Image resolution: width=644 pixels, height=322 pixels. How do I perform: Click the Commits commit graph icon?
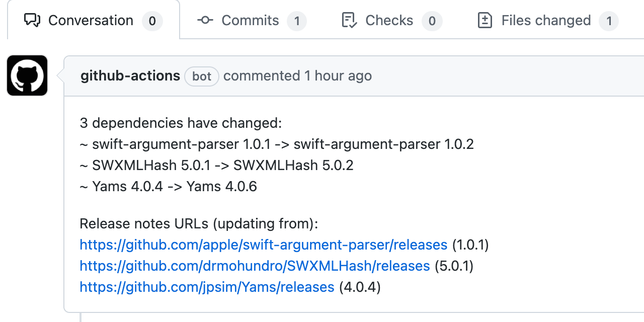click(205, 21)
